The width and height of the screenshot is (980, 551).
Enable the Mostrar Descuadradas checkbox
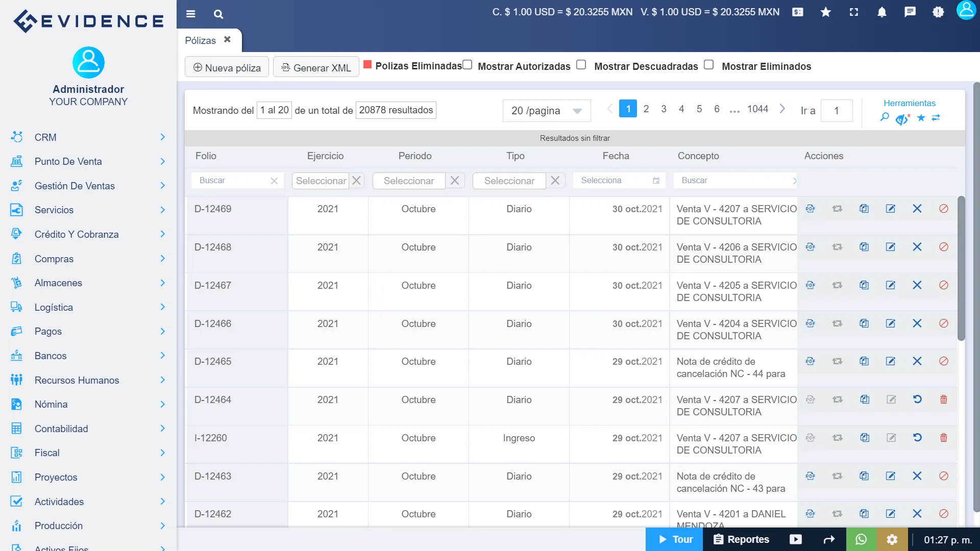[x=581, y=64]
